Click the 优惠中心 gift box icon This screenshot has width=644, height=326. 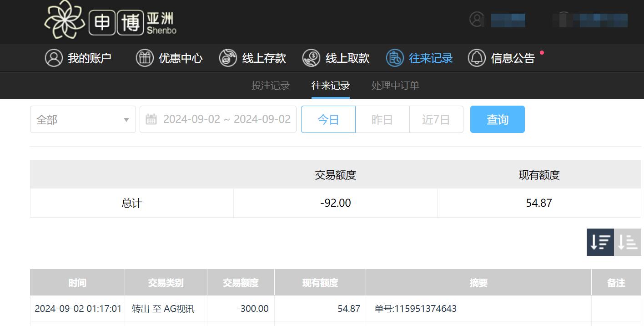145,58
